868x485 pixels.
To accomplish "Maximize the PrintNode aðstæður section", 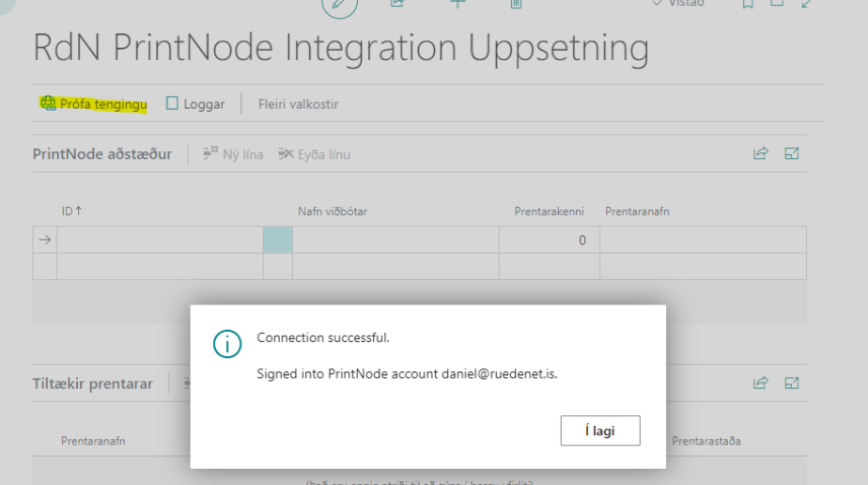I will 792,153.
